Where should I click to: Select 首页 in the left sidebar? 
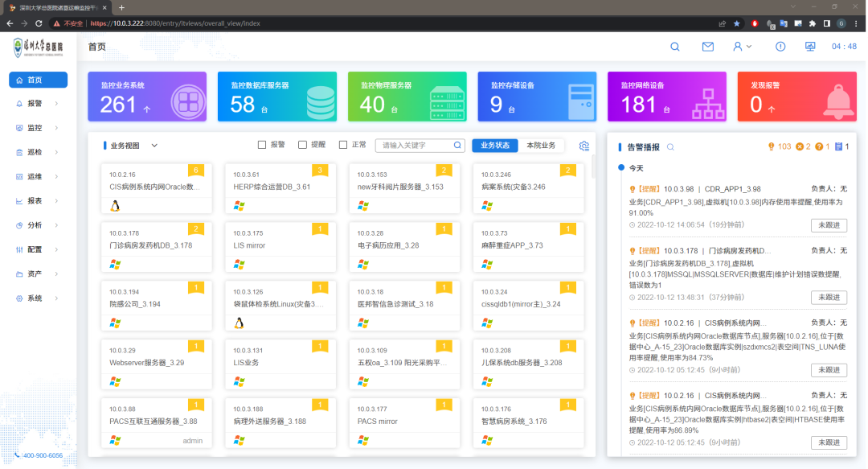39,80
